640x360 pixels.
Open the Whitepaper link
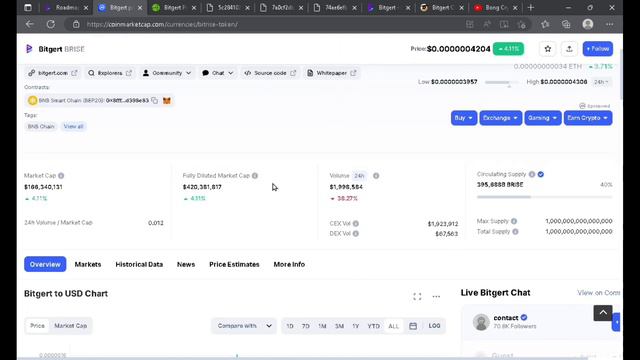(x=332, y=73)
